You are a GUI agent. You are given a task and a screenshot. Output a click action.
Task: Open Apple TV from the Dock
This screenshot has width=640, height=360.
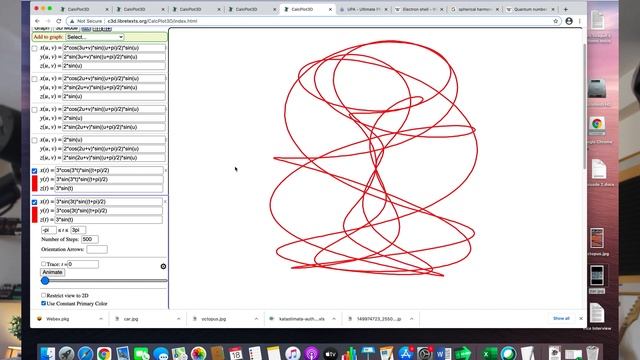(330, 353)
